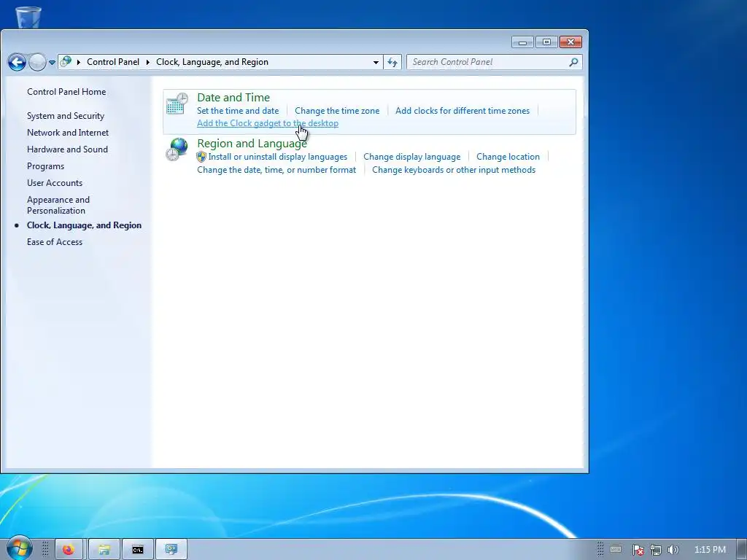The height and width of the screenshot is (560, 747).
Task: Open Programs category
Action: click(45, 166)
